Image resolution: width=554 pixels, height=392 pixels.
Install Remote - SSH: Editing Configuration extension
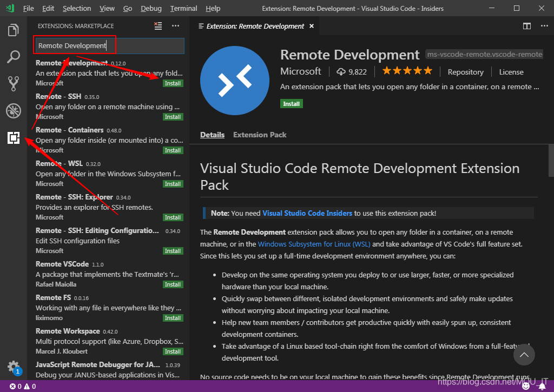point(173,251)
